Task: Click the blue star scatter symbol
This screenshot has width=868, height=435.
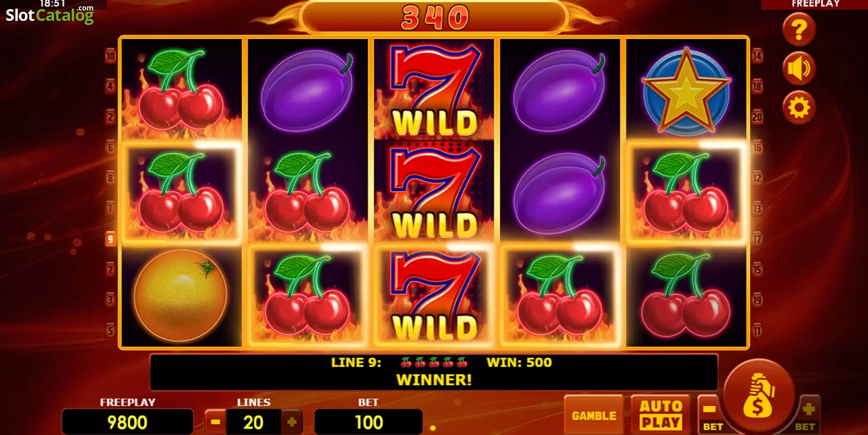Action: pos(686,91)
